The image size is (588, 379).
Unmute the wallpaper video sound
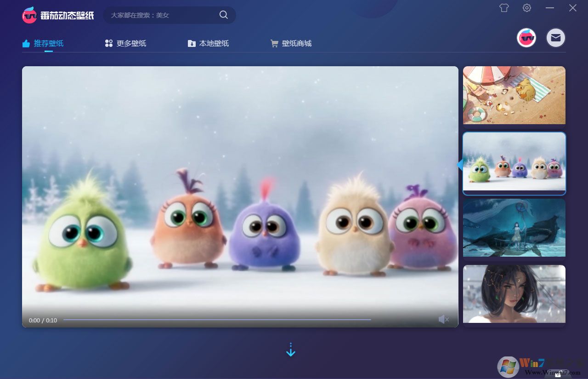pos(443,319)
